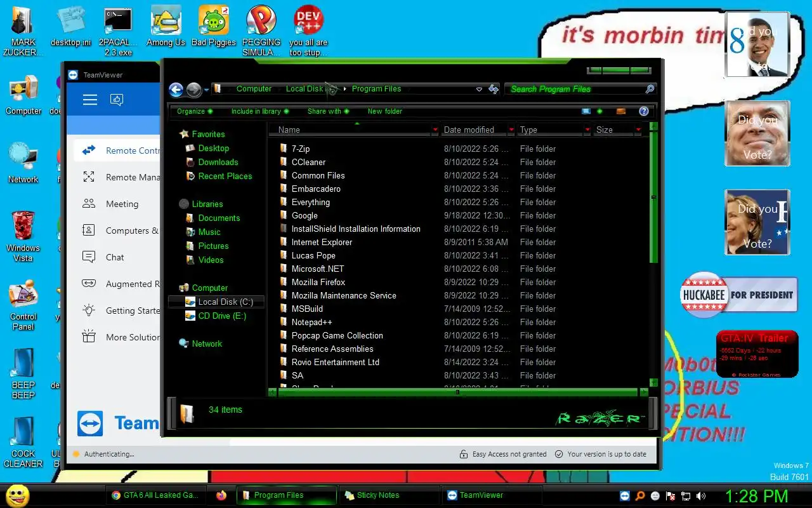The image size is (812, 508).
Task: Open the COCK CLEANER desktop icon
Action: [23, 442]
